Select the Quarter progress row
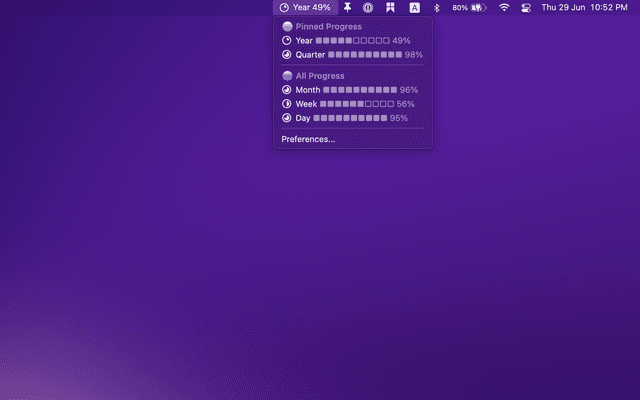This screenshot has width=640, height=400. click(x=352, y=54)
